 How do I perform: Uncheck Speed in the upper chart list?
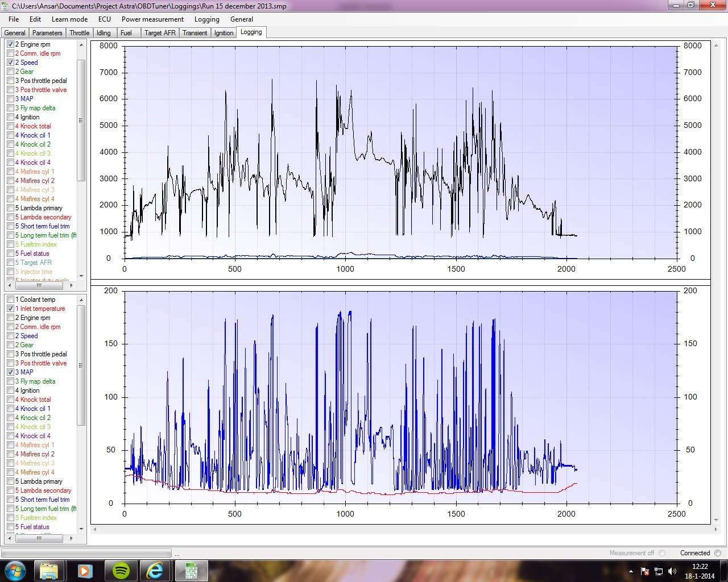[10, 63]
